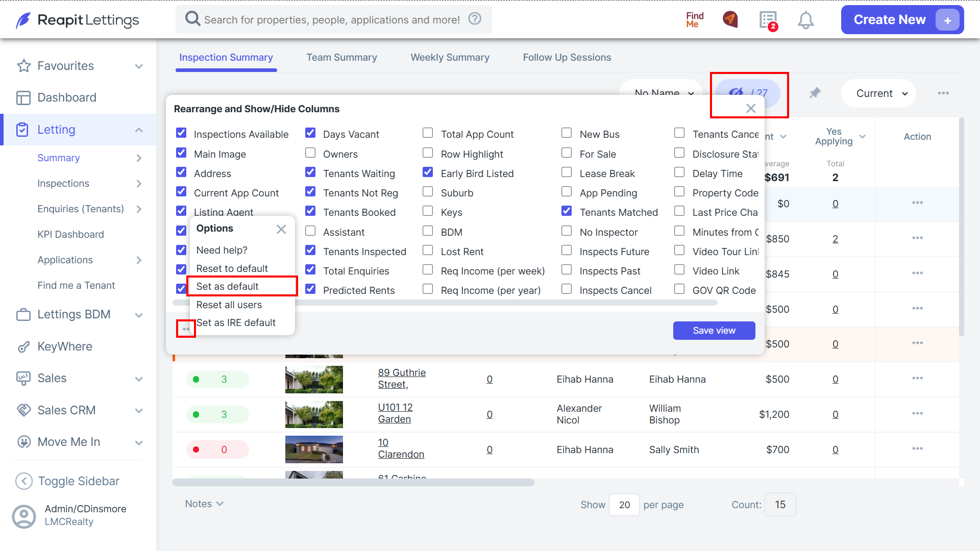Open the Yes Applying column dropdown
This screenshot has width=980, height=551.
(x=863, y=136)
